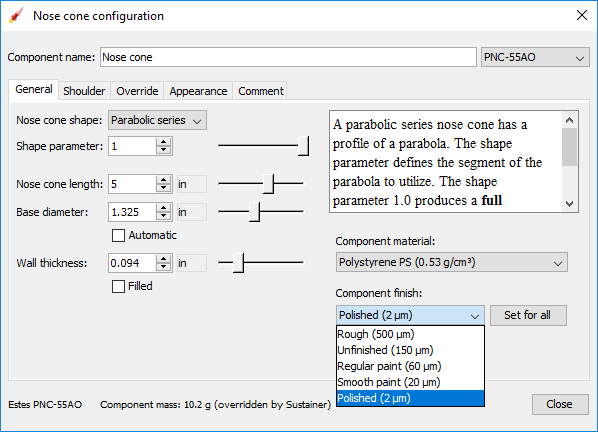Decrease Base diameter with down arrow
Screen dimensions: 598x432
[164, 217]
